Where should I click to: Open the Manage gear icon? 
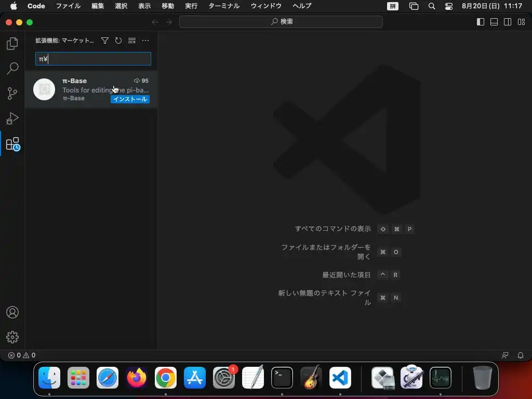[x=12, y=337]
